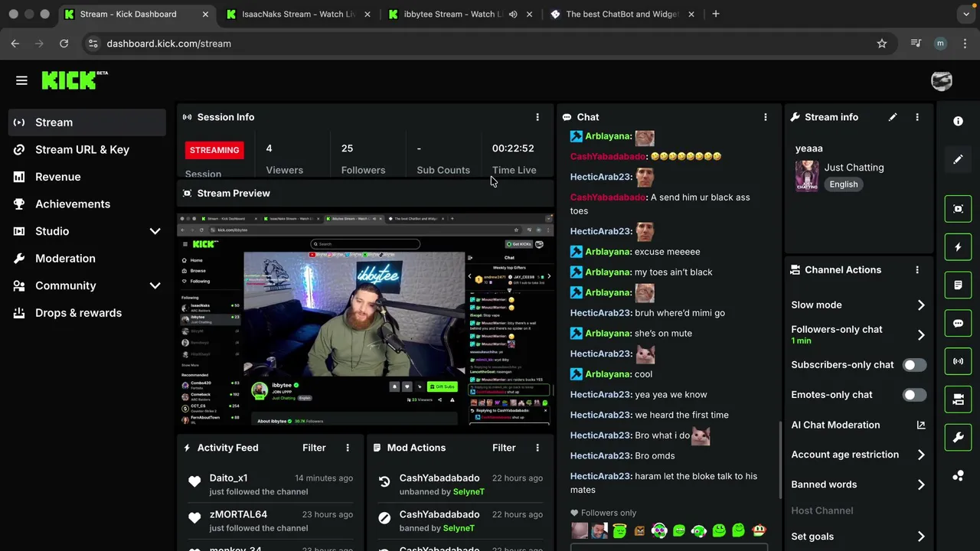Toggle the stream preview widget icon

(958, 209)
